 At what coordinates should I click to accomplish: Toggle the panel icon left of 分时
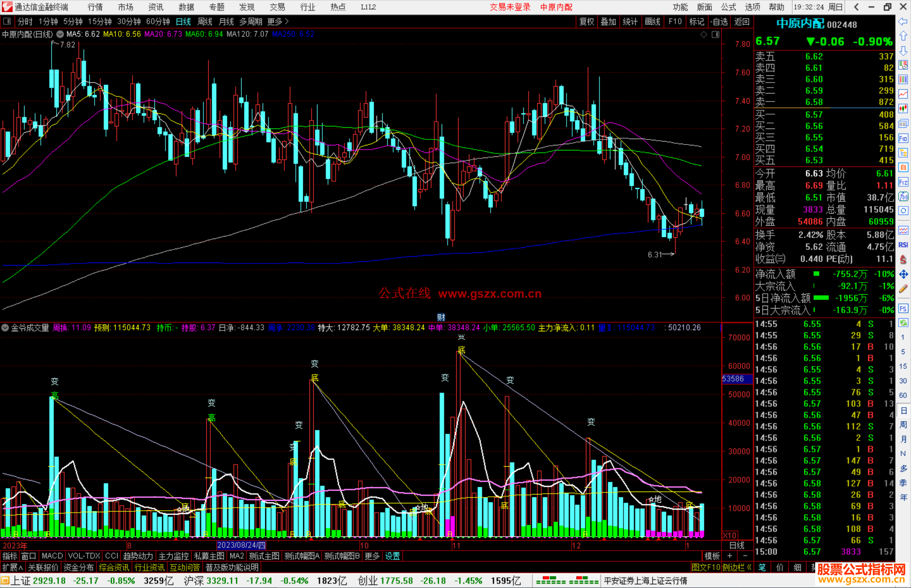pyautogui.click(x=7, y=21)
